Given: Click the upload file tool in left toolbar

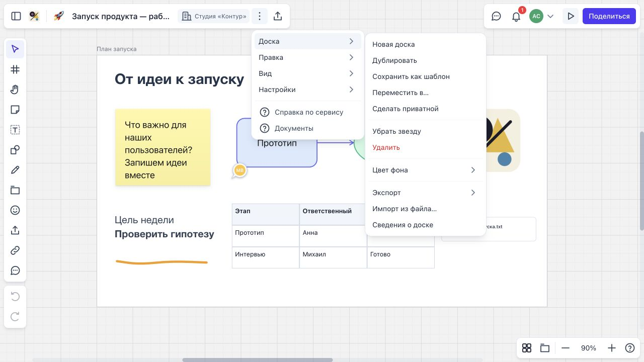Looking at the screenshot, I should coord(15,230).
